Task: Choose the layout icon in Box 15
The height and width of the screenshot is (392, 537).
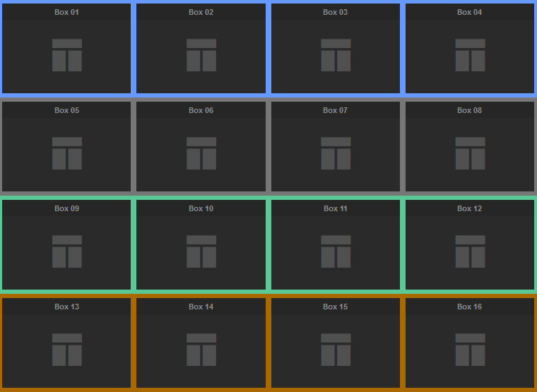Action: [x=336, y=350]
